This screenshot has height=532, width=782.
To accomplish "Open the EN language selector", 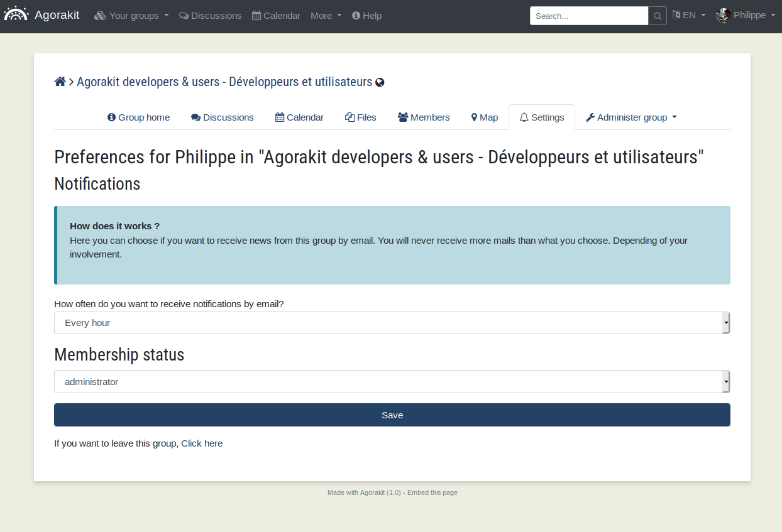I will (x=689, y=15).
